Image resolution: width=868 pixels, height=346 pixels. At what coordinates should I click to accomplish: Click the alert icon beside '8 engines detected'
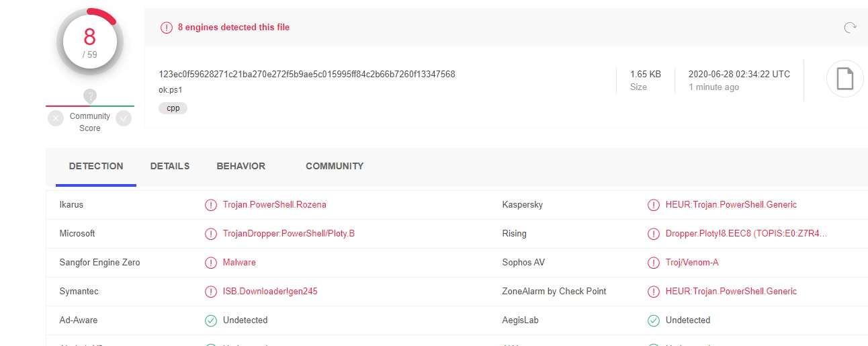(166, 28)
